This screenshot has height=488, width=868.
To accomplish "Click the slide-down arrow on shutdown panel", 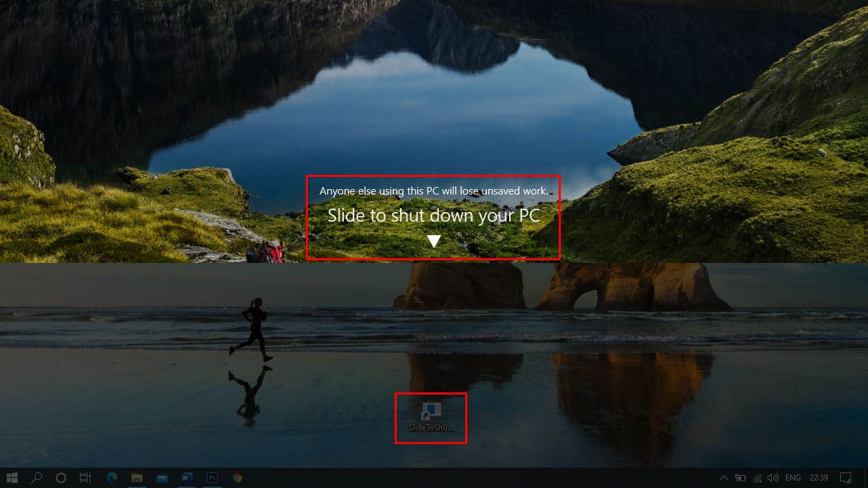I will click(x=434, y=241).
